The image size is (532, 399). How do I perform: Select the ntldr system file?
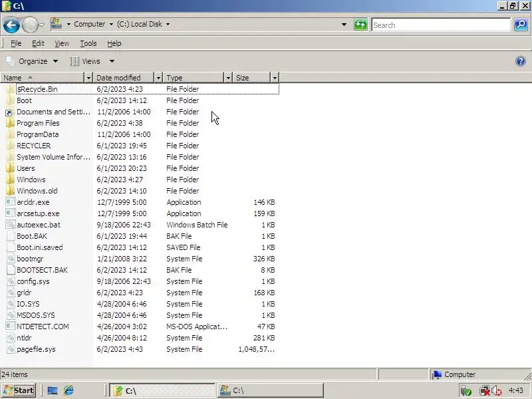click(x=24, y=338)
